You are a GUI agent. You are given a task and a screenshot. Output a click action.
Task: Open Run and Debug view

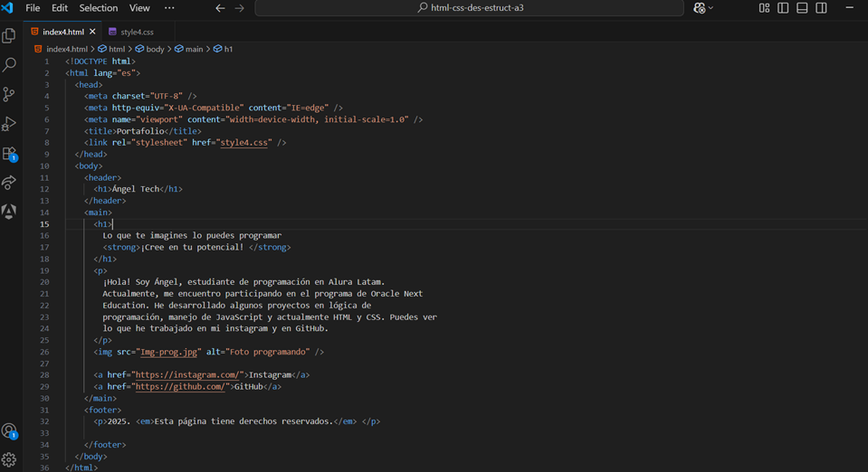pos(9,123)
